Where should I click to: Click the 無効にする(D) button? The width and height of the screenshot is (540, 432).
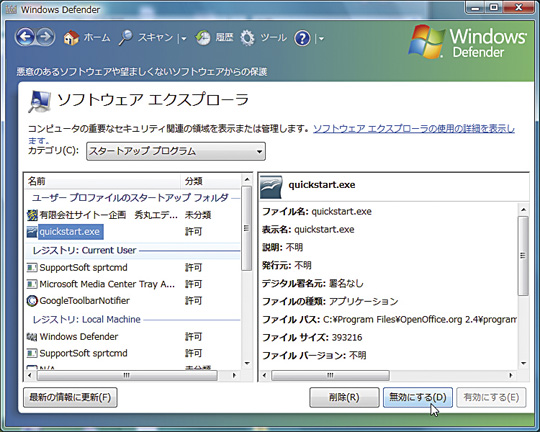[417, 398]
